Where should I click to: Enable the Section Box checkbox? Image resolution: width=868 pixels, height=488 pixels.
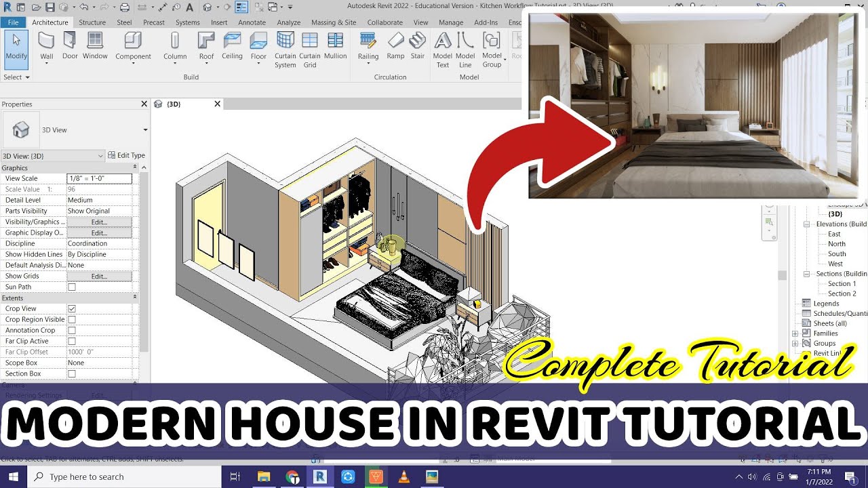[72, 373]
